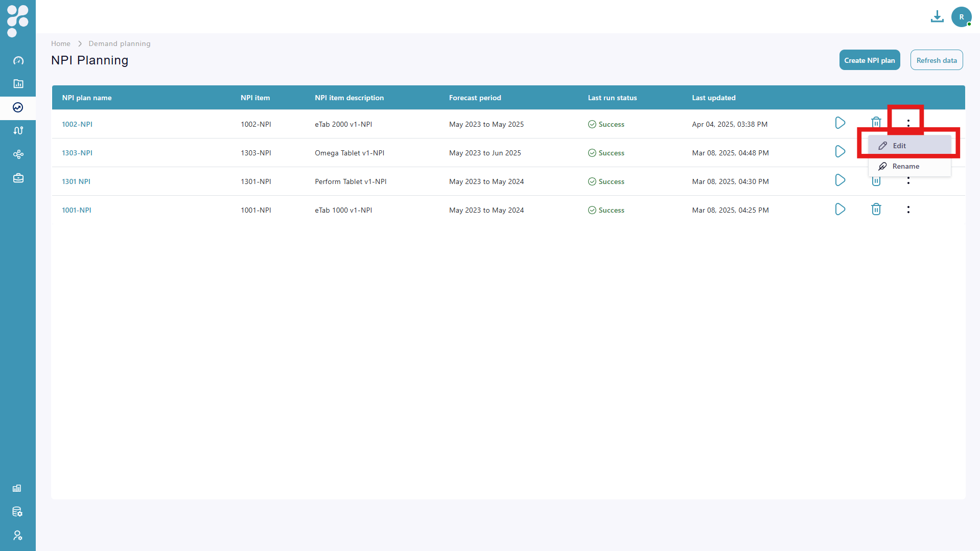Open the 1301 NPI plan name link

pos(76,181)
